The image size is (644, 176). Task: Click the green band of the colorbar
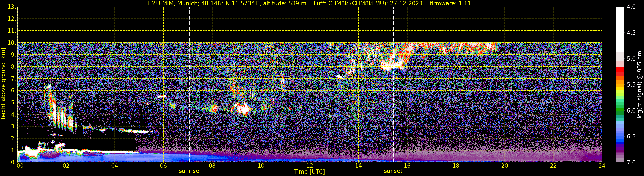(620, 110)
